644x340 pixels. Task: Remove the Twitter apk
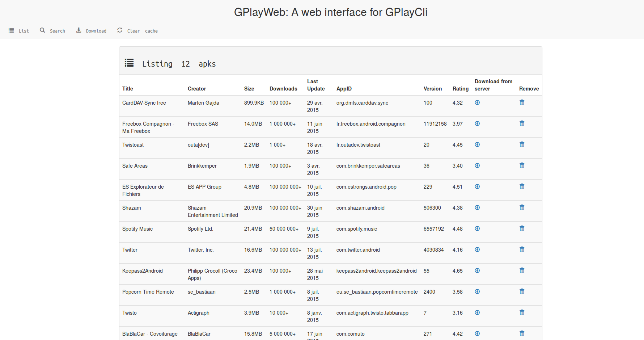522,249
